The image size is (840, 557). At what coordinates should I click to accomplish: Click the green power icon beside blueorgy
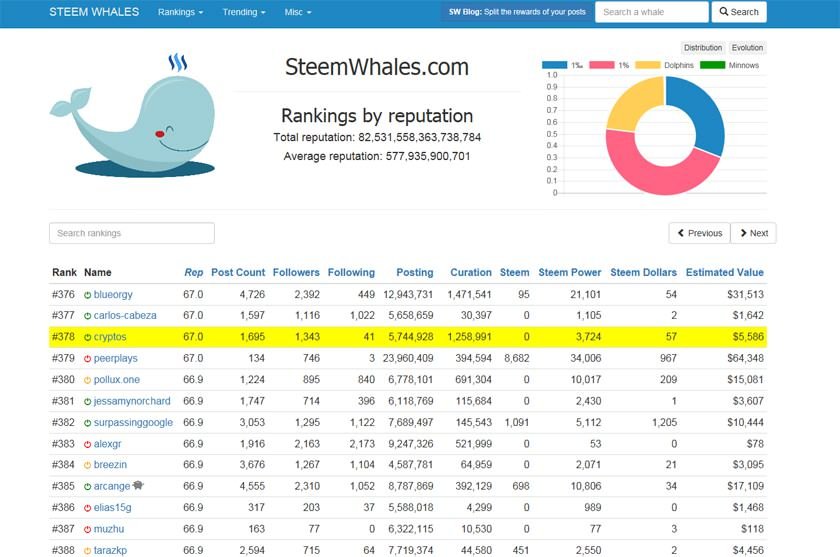[x=87, y=295]
